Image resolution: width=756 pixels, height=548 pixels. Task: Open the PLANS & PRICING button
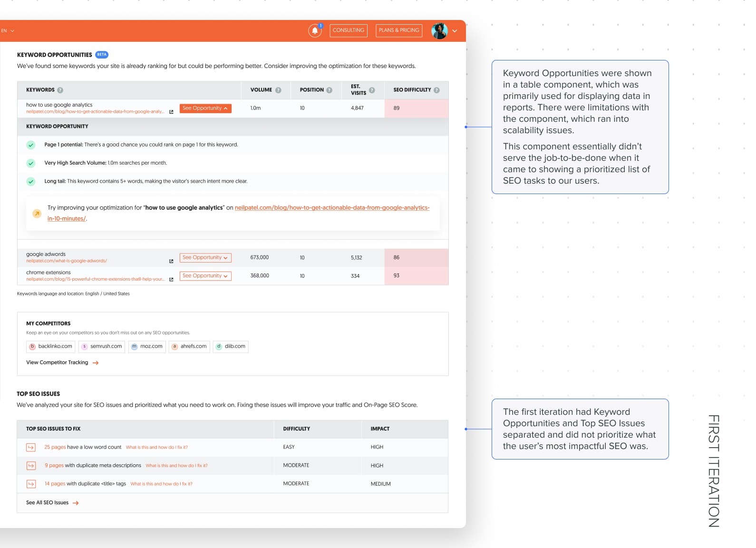click(x=399, y=30)
